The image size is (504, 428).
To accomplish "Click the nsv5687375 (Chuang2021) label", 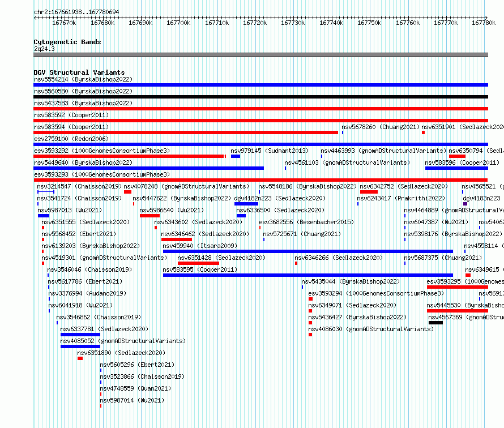I will (443, 258).
